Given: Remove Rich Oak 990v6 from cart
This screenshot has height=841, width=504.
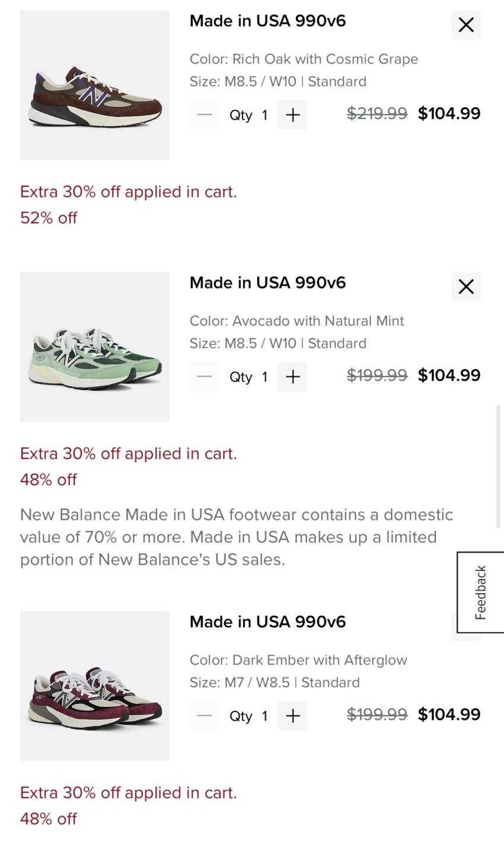Looking at the screenshot, I should point(466,25).
